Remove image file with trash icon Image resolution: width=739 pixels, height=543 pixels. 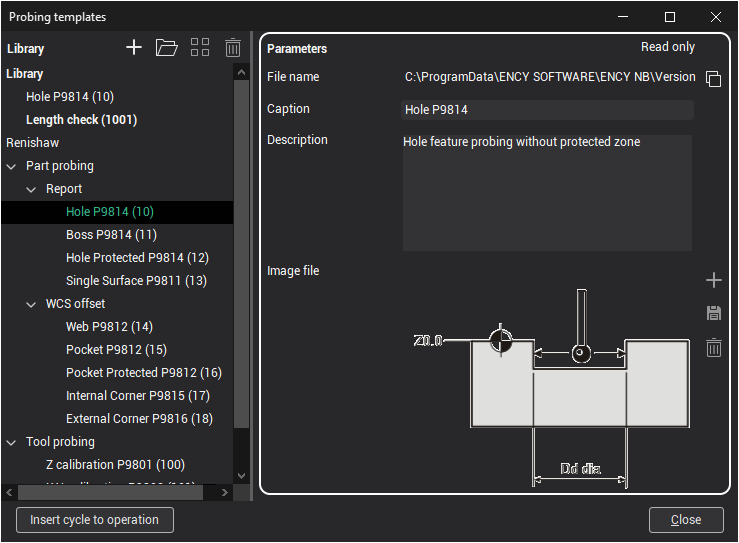(713, 348)
